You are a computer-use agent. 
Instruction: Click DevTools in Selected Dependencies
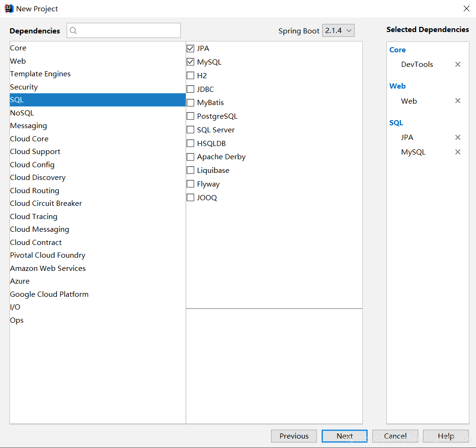pyautogui.click(x=417, y=65)
